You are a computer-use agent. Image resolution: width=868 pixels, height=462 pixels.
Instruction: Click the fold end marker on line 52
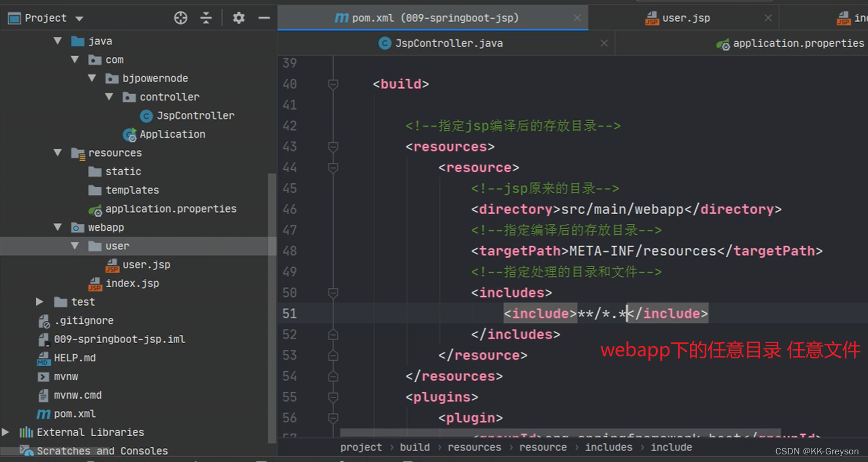333,334
